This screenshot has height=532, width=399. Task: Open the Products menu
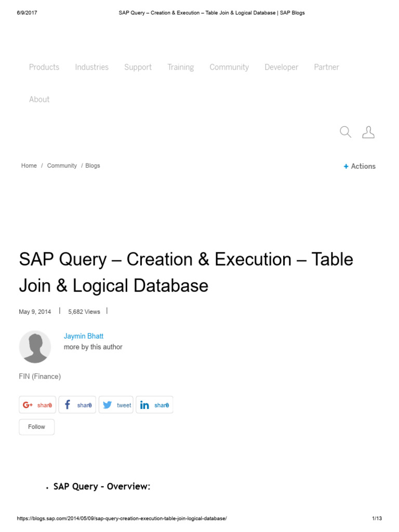tap(44, 67)
